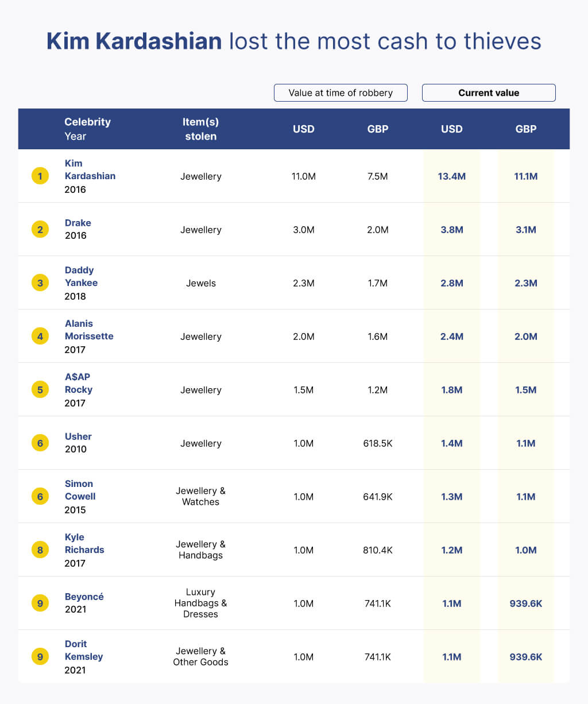Click the '1.2M' current USD for Kyle Richards
The image size is (588, 704).
point(452,550)
